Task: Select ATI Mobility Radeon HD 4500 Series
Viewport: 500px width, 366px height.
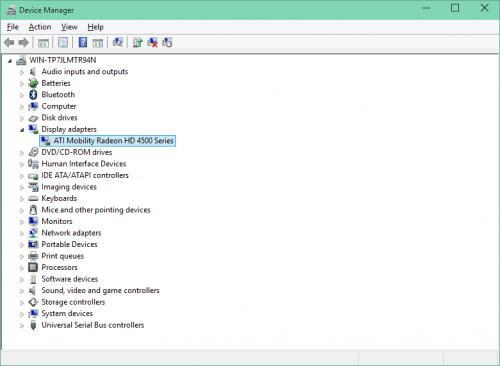Action: click(x=107, y=141)
